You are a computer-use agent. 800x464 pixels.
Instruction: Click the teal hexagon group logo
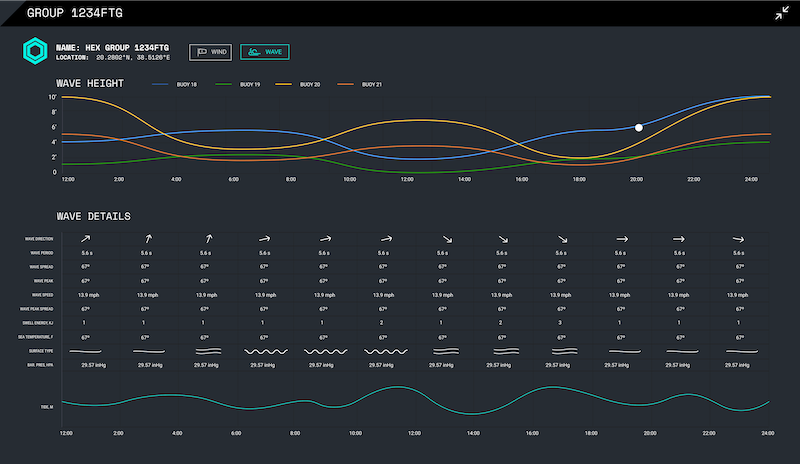(x=36, y=51)
